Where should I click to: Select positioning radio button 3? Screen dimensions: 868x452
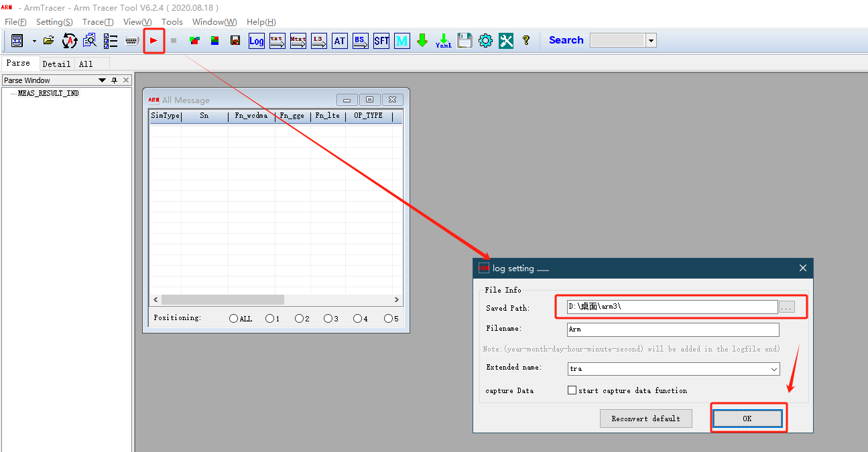[328, 319]
